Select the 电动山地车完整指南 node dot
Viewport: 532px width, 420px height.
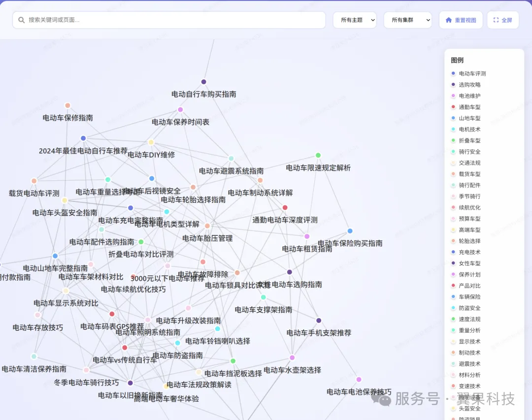55,256
